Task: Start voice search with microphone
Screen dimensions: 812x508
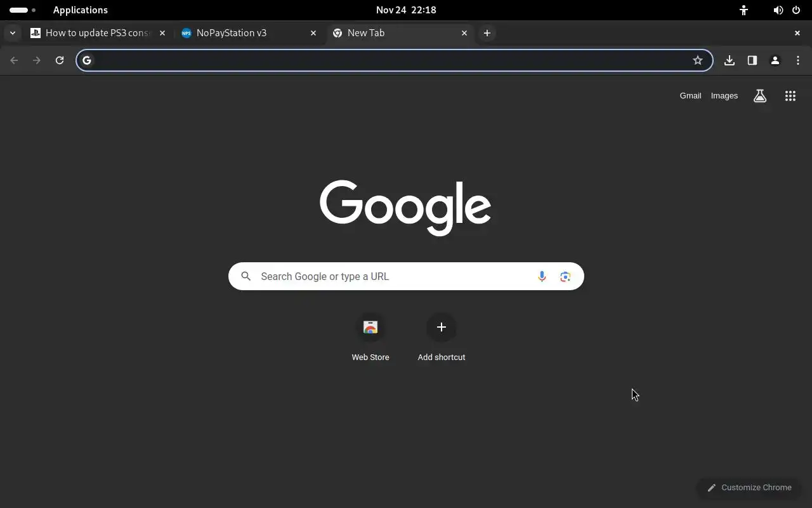Action: click(542, 276)
